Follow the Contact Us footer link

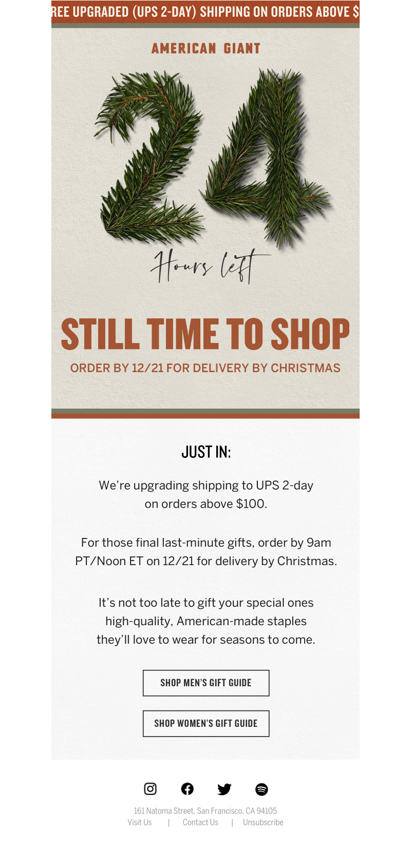click(200, 822)
